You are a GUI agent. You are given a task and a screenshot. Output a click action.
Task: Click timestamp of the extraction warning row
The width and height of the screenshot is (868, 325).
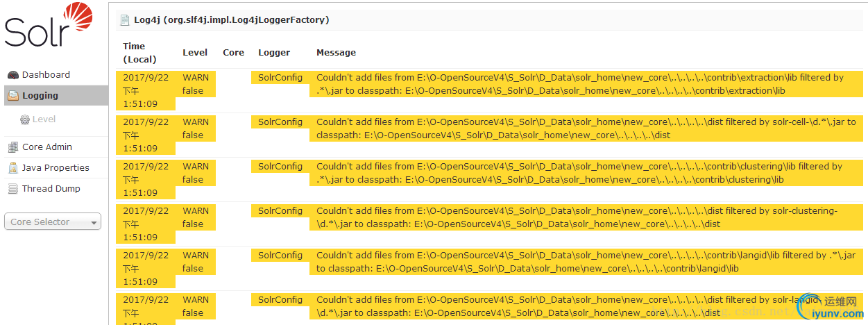146,91
